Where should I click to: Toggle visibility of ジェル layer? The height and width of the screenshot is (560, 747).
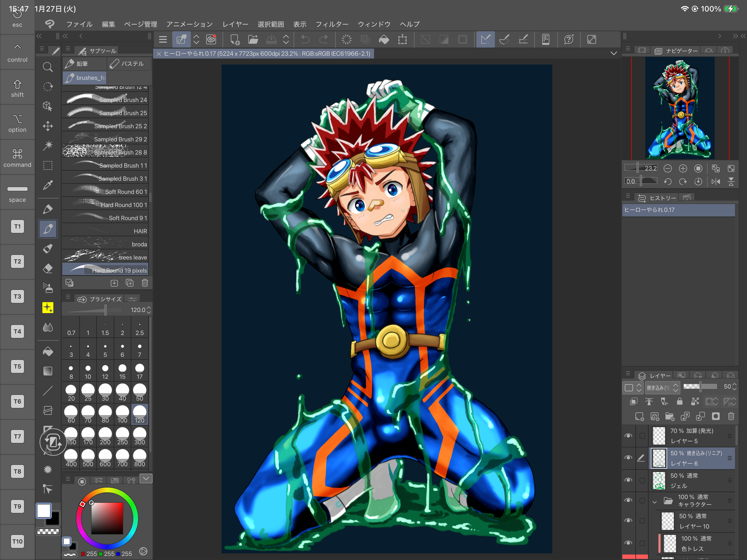628,480
